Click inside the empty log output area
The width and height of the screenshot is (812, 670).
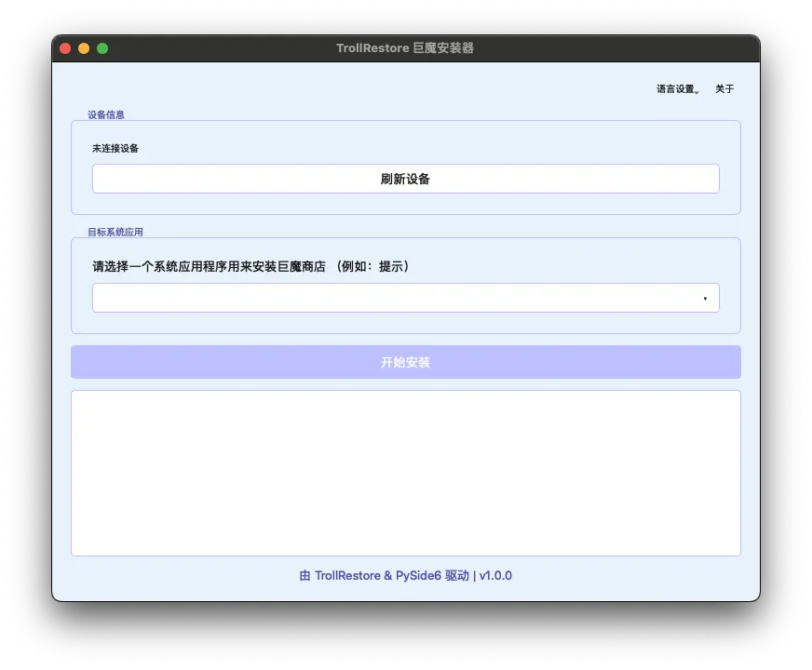[x=405, y=473]
